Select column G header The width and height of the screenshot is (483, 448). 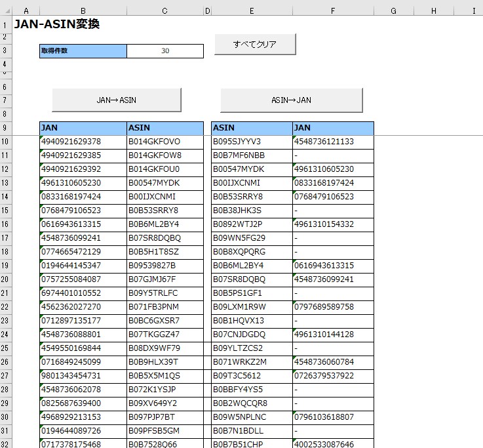point(394,10)
